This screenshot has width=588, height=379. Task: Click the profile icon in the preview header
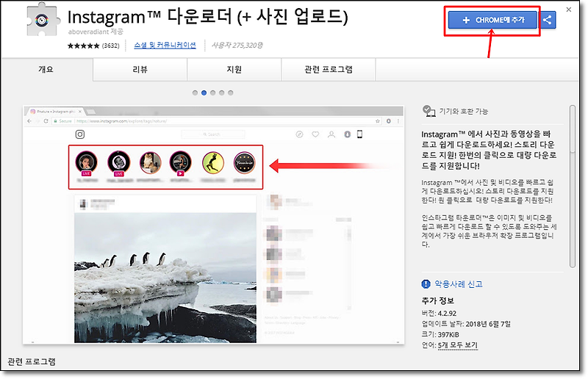click(331, 134)
